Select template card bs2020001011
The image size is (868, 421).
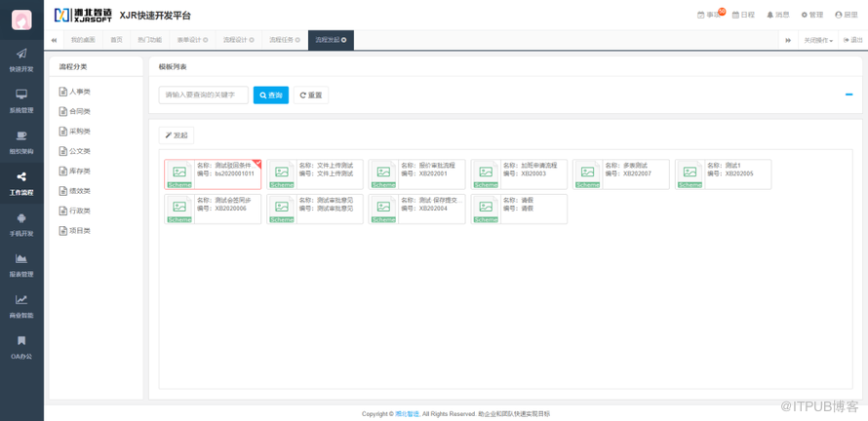[213, 174]
